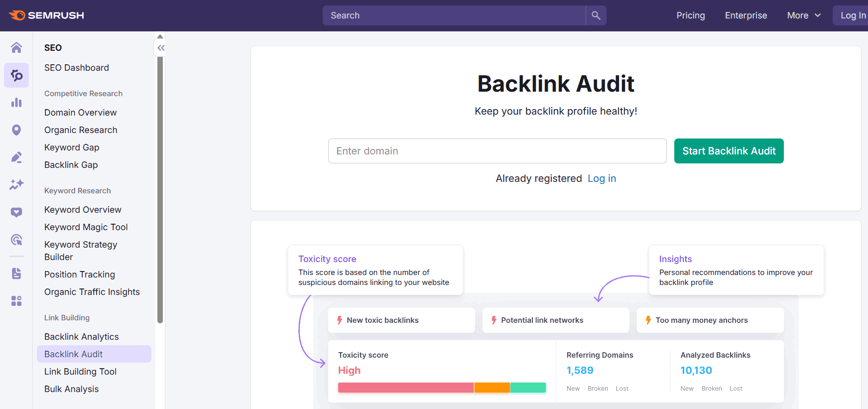Click the search magnifier icon
The height and width of the screenshot is (409, 868).
point(596,15)
